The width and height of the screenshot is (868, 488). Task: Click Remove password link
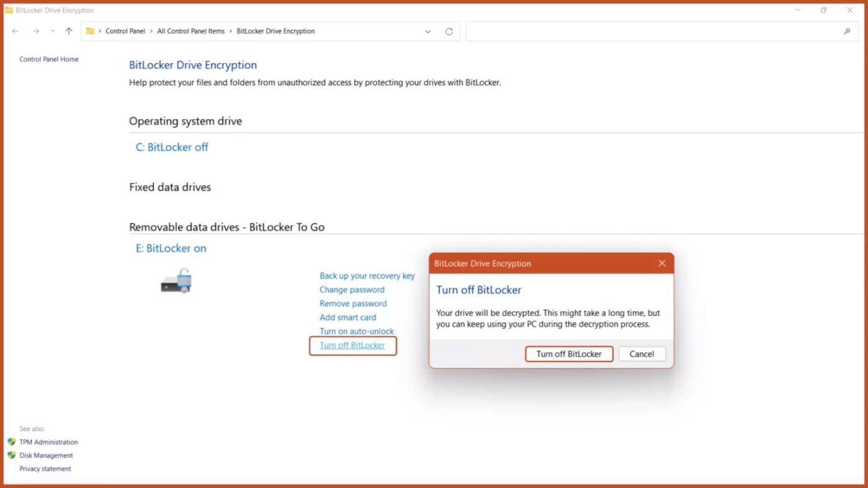coord(353,304)
